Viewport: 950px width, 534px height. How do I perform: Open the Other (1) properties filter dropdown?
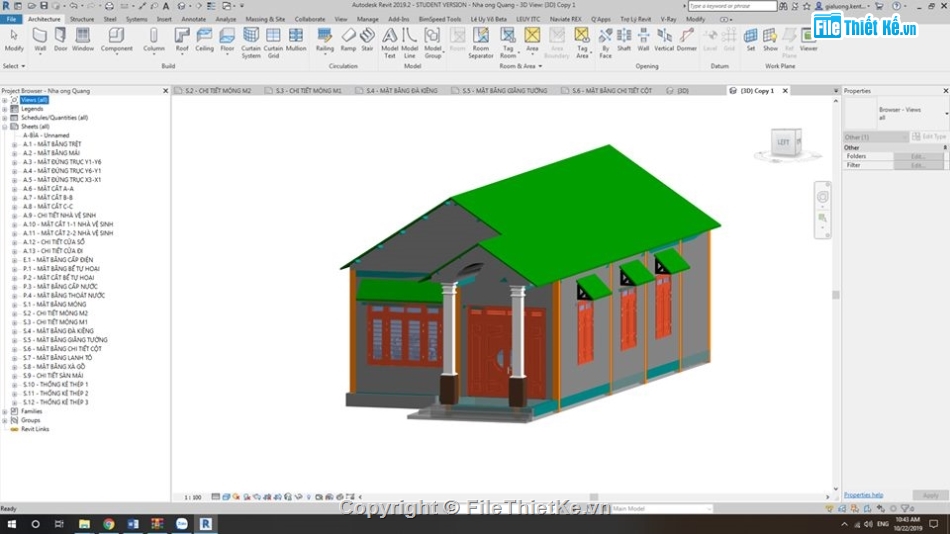tap(875, 137)
